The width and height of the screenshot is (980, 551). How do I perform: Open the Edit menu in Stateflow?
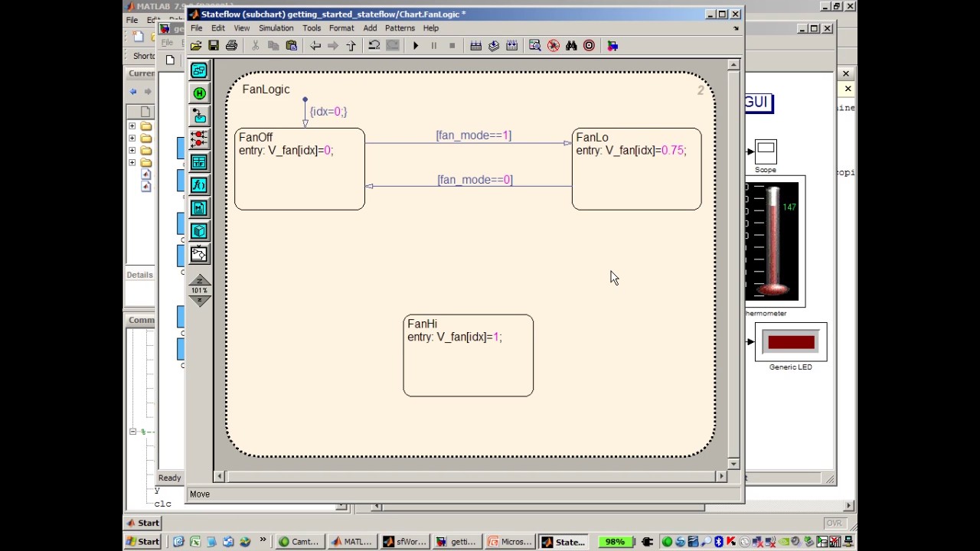point(218,28)
